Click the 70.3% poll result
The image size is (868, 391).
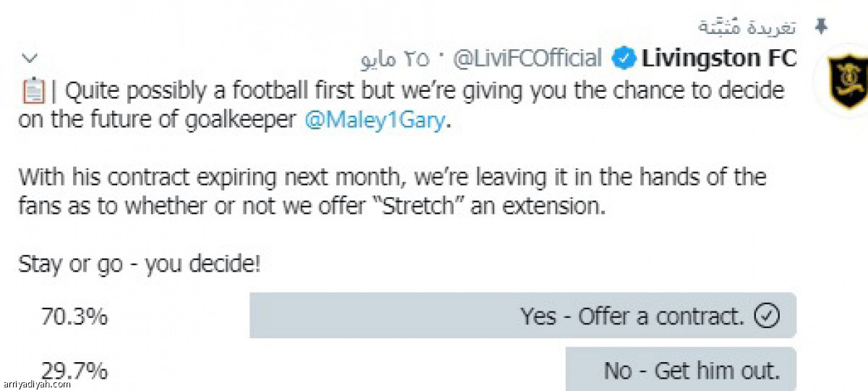[74, 316]
